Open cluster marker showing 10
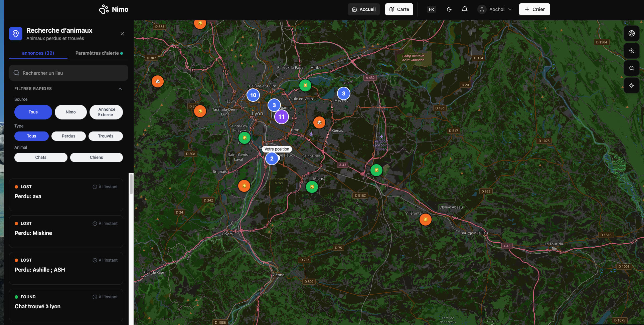Viewport: 644px width, 325px height. tap(253, 95)
